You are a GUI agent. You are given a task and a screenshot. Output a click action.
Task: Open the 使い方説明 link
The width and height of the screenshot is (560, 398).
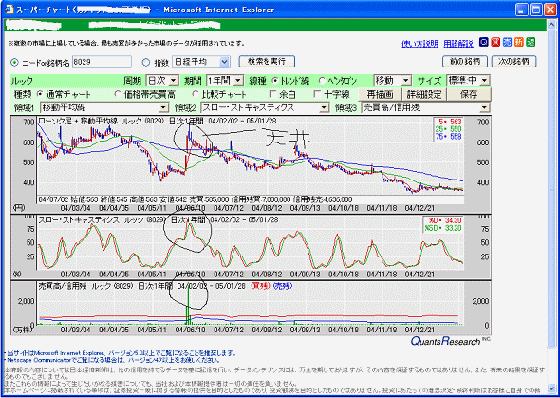pos(420,44)
